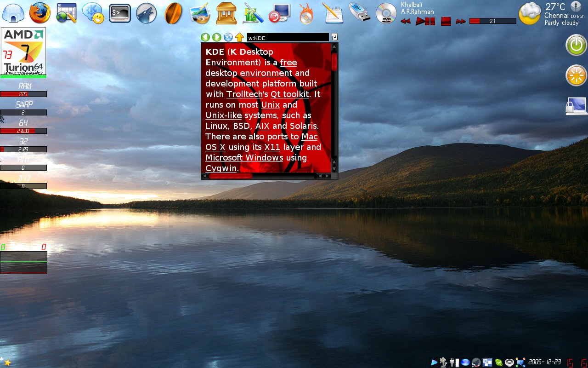Click the vertical scrollbar thumb in browser
Image resolution: width=588 pixels, height=368 pixels.
[334, 61]
